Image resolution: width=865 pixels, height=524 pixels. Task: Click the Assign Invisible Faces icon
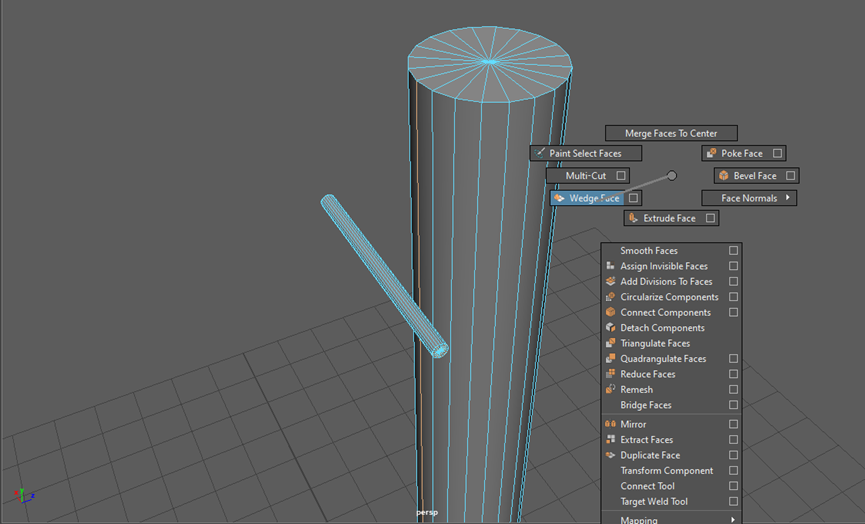610,266
